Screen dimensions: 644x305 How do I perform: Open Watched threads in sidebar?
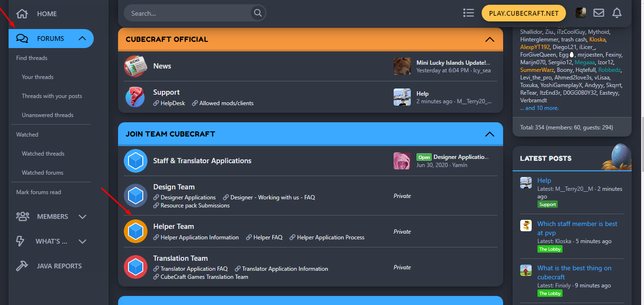(43, 154)
